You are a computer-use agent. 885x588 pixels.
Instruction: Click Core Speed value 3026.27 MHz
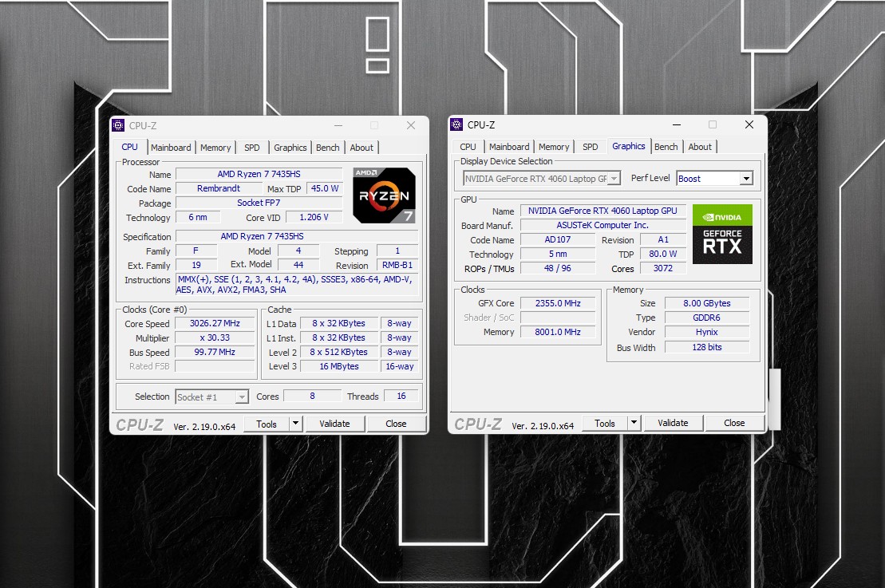point(215,323)
